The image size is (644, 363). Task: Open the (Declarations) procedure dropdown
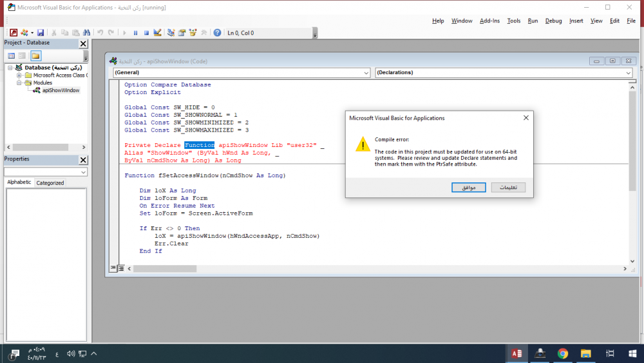[x=628, y=73]
